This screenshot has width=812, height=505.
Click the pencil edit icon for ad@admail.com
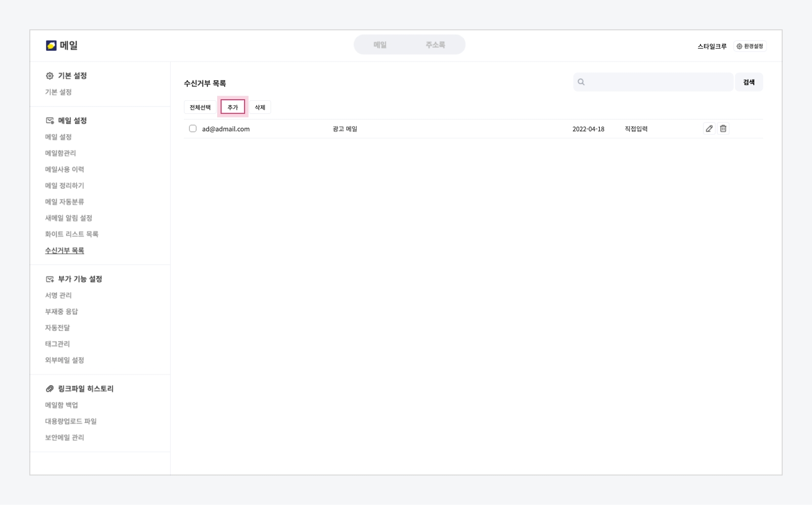(709, 129)
